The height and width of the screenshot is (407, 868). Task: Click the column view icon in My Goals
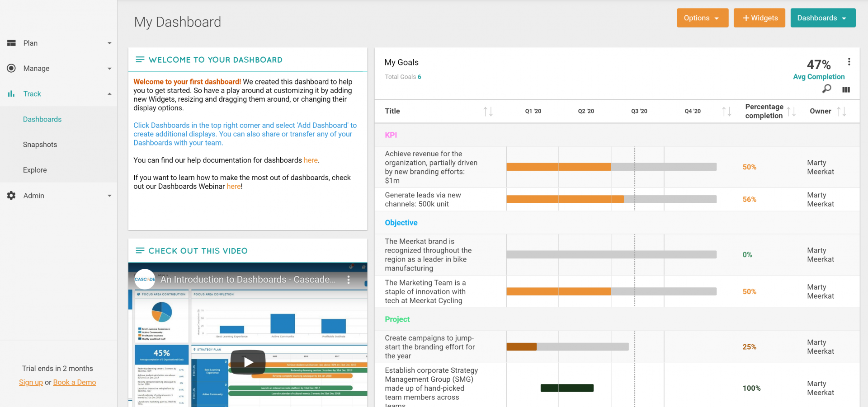click(x=846, y=89)
